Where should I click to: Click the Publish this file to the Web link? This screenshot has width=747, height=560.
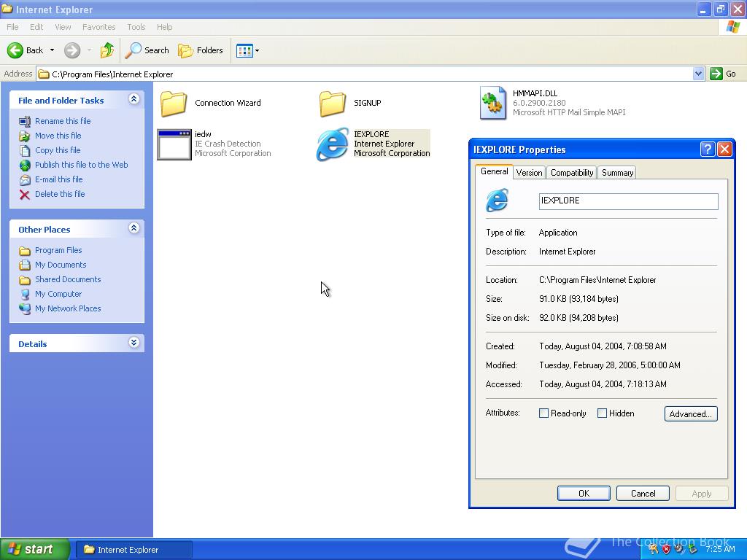coord(82,166)
